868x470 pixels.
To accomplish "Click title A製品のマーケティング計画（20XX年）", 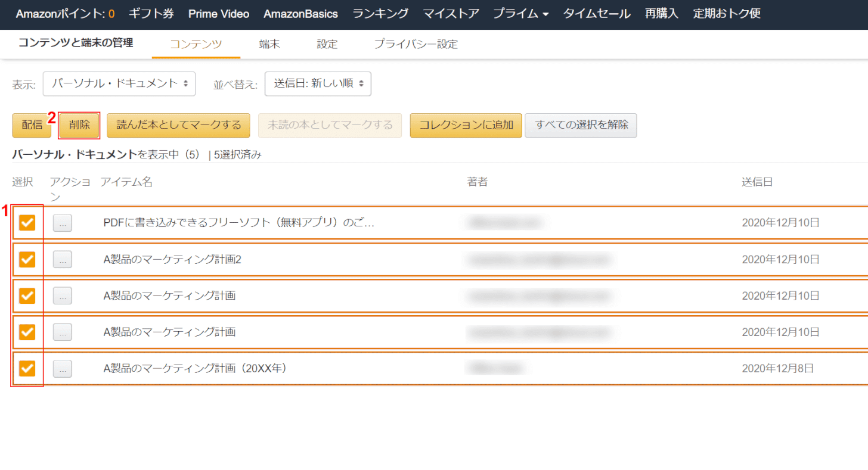I will [x=196, y=369].
